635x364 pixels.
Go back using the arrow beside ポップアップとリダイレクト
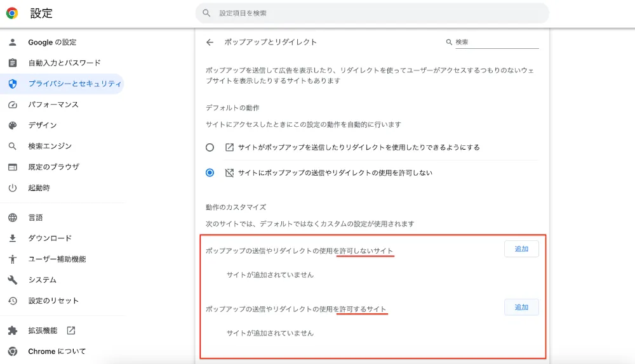coord(210,42)
